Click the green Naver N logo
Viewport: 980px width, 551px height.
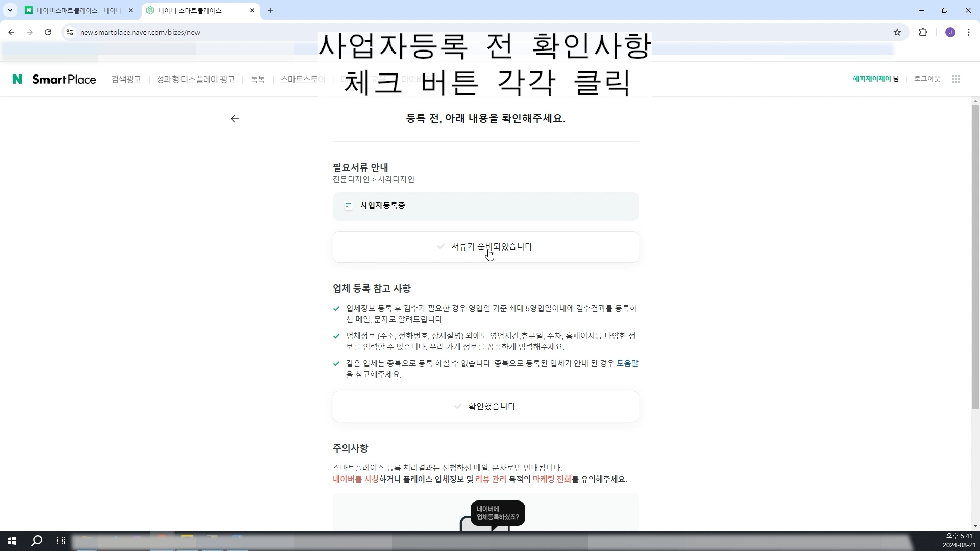pos(17,79)
